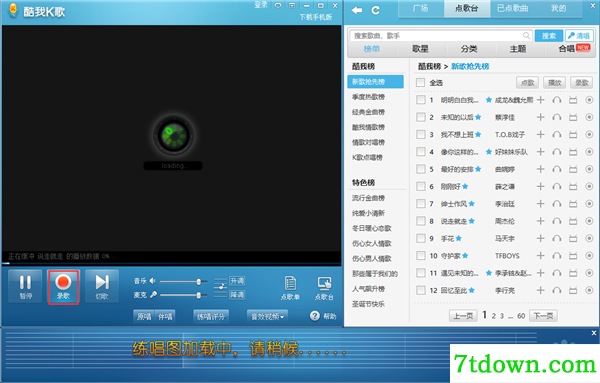
Task: Click the 音乐 volume slider handle
Action: (x=199, y=282)
